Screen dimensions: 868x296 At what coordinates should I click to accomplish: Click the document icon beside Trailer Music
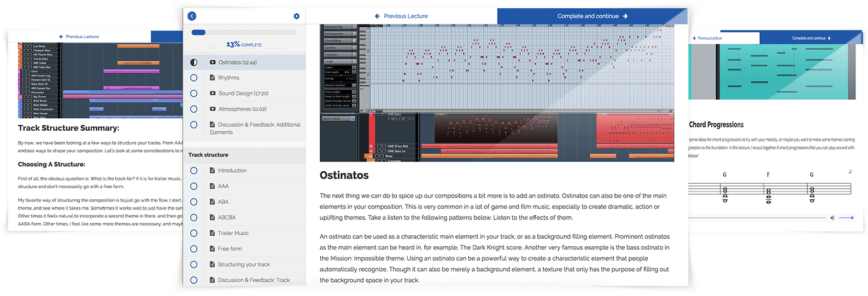212,233
